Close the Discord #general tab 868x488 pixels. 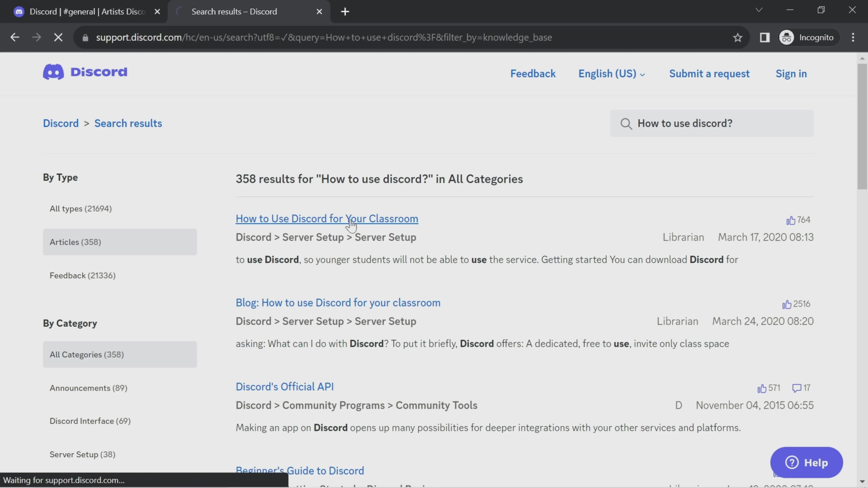157,12
